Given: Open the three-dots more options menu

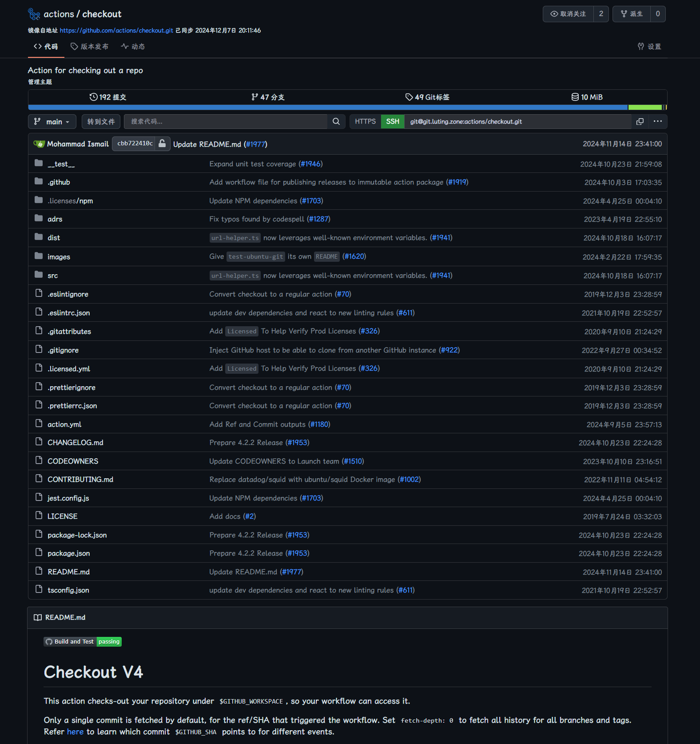Looking at the screenshot, I should (657, 122).
